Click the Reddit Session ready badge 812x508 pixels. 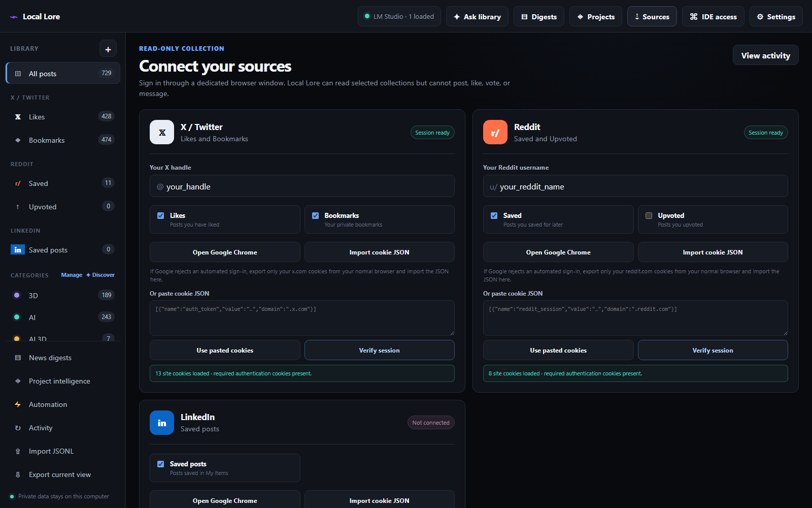(766, 133)
